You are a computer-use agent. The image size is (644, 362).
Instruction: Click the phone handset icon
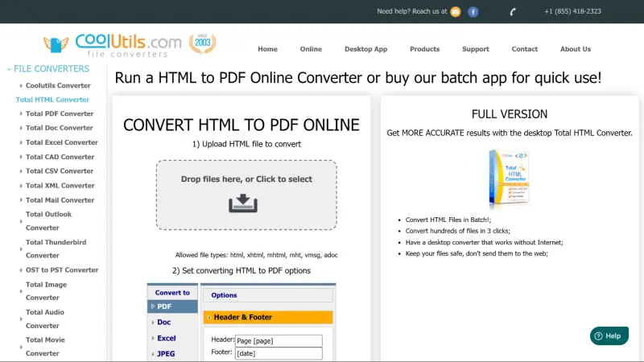(513, 12)
